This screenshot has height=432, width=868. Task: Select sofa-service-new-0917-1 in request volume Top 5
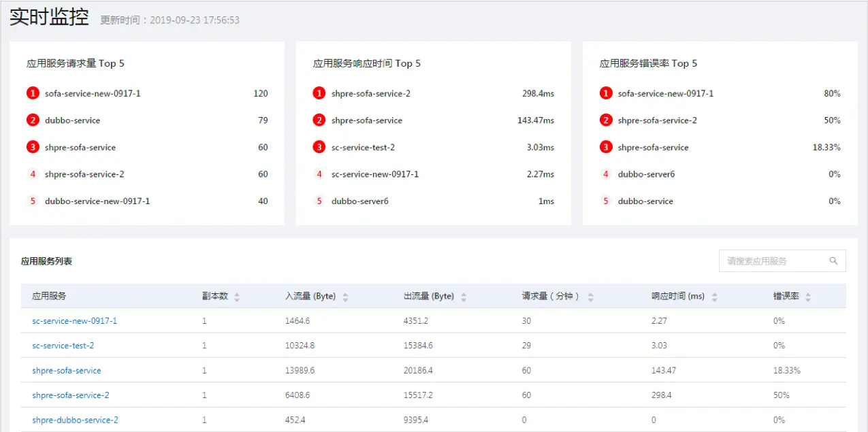93,93
